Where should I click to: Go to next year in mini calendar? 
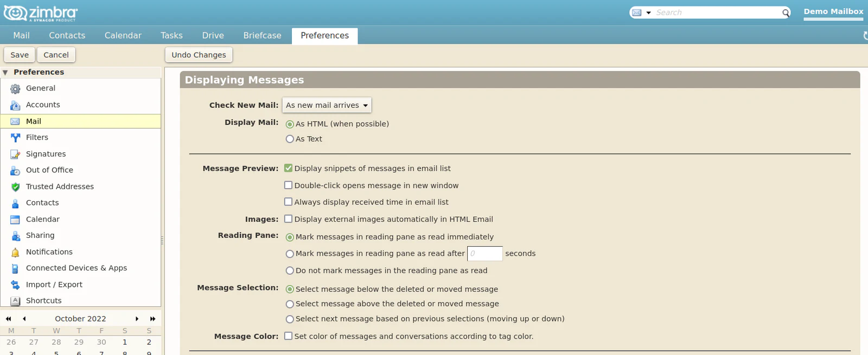pyautogui.click(x=153, y=319)
